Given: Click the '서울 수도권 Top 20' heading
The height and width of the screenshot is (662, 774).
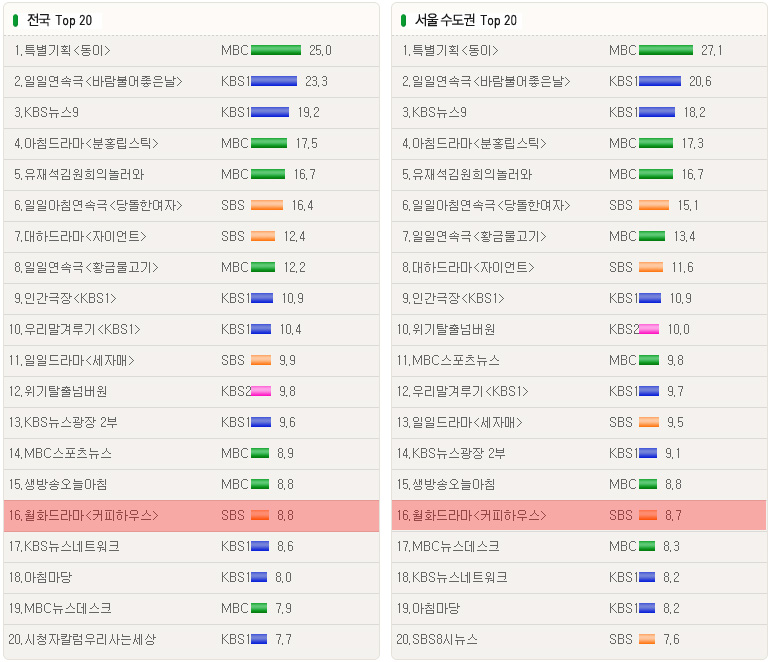Looking at the screenshot, I should coord(465,20).
